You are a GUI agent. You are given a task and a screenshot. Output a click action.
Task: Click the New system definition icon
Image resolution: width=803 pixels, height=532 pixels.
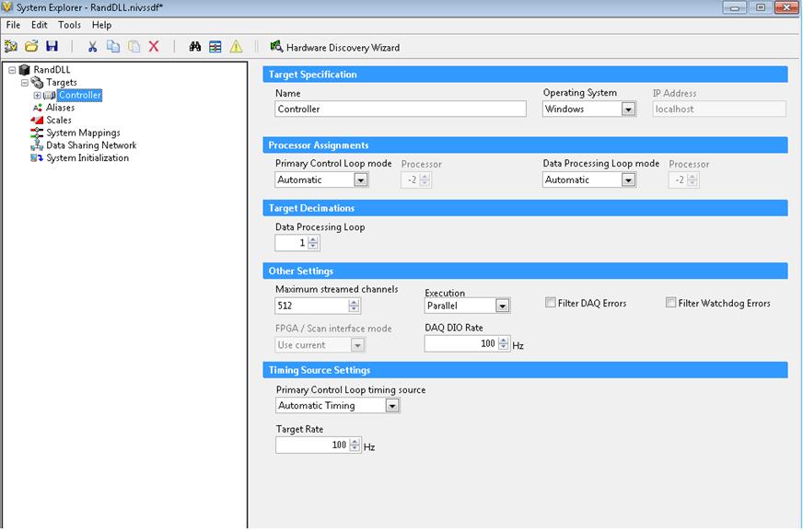[11, 46]
